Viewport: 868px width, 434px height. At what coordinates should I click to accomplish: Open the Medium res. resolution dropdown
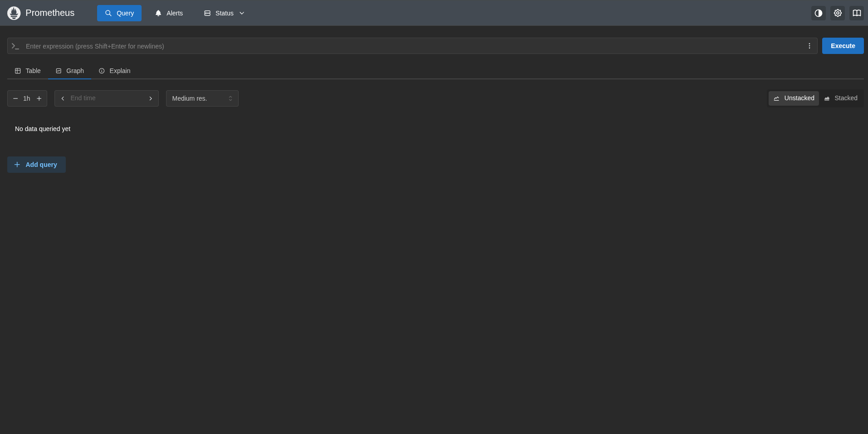pyautogui.click(x=202, y=98)
